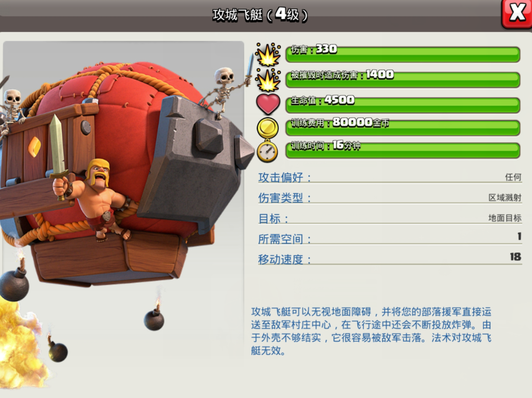Click the 训练费用: 80000金币 bar
Image resolution: width=532 pixels, height=398 pixels.
pyautogui.click(x=403, y=128)
